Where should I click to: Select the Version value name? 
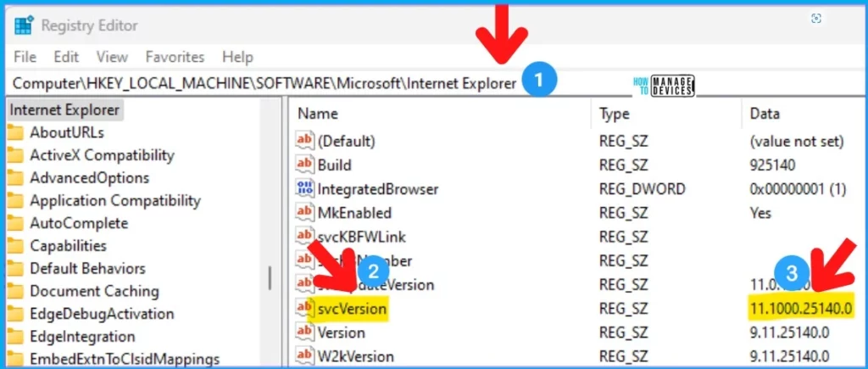click(x=341, y=333)
